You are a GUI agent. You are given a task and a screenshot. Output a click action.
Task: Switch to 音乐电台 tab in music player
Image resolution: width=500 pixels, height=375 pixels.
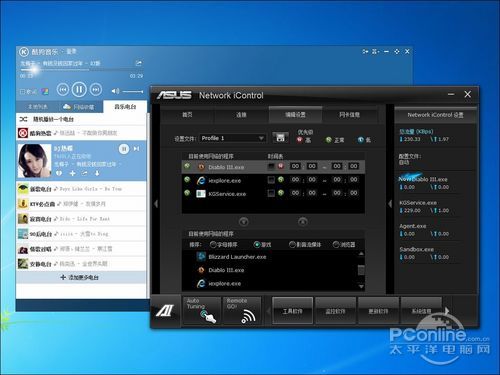[x=125, y=107]
